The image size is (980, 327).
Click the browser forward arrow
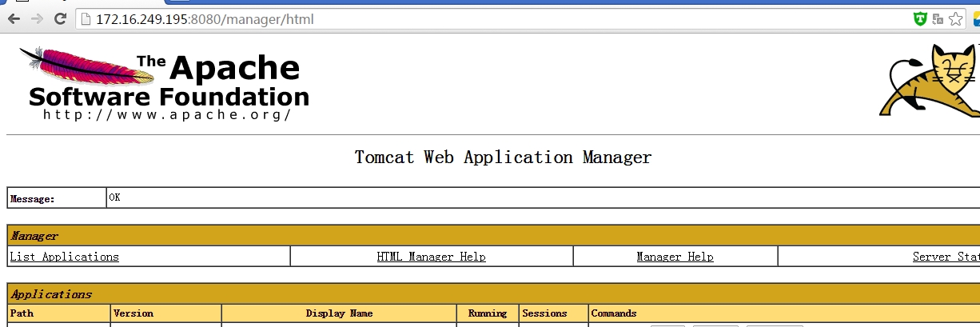(37, 19)
